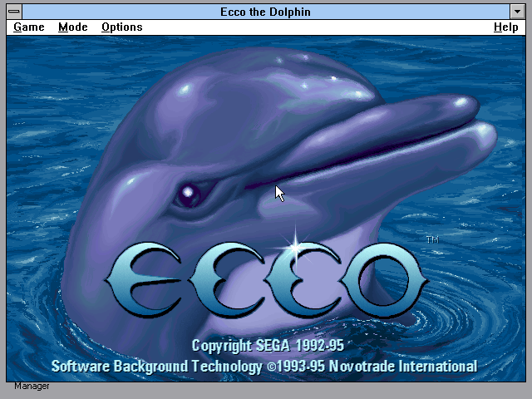Image resolution: width=532 pixels, height=399 pixels.
Task: Click the minimize arrow button in title bar
Action: pos(517,12)
